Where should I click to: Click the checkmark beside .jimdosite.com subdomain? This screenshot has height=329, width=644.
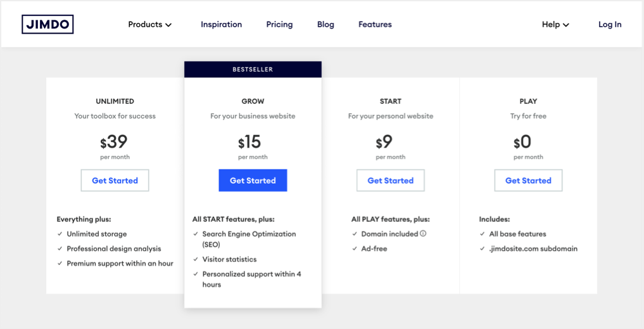[x=483, y=249]
